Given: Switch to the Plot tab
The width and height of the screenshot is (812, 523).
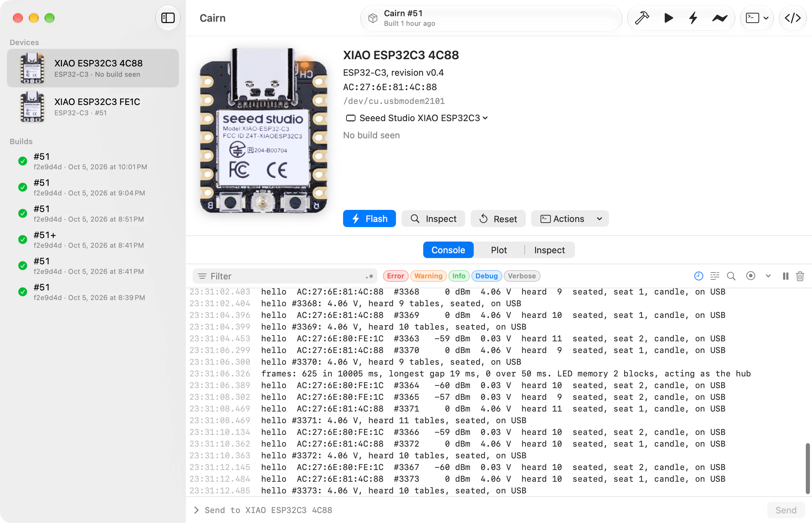Looking at the screenshot, I should (499, 250).
